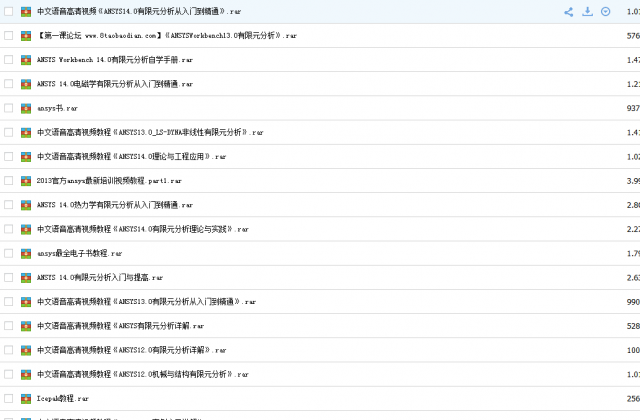Select the checkbox next to Icepak教程.rar
The height and width of the screenshot is (420, 640).
click(9, 398)
